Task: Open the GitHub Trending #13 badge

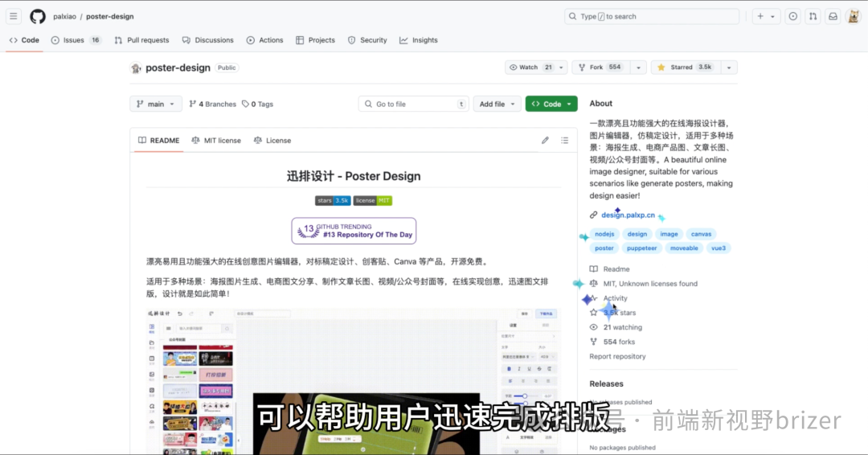Action: pos(354,231)
